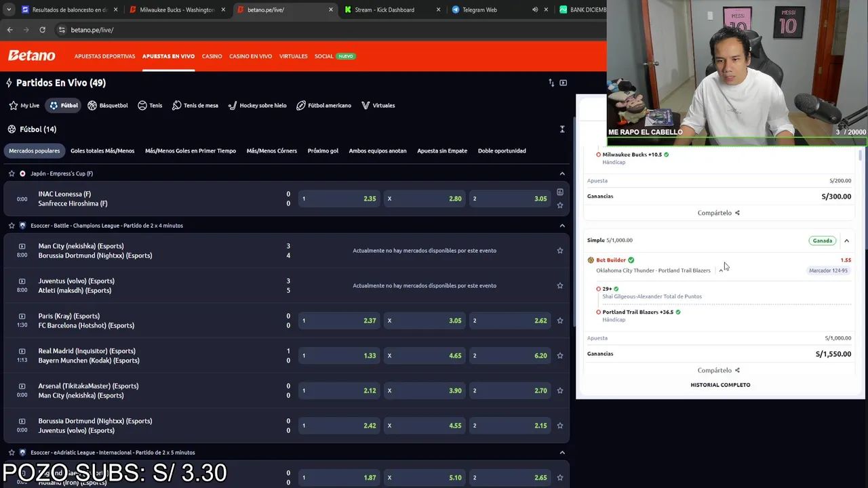Image resolution: width=868 pixels, height=488 pixels.
Task: Select Goles totales Más/Menos tab
Action: click(102, 150)
